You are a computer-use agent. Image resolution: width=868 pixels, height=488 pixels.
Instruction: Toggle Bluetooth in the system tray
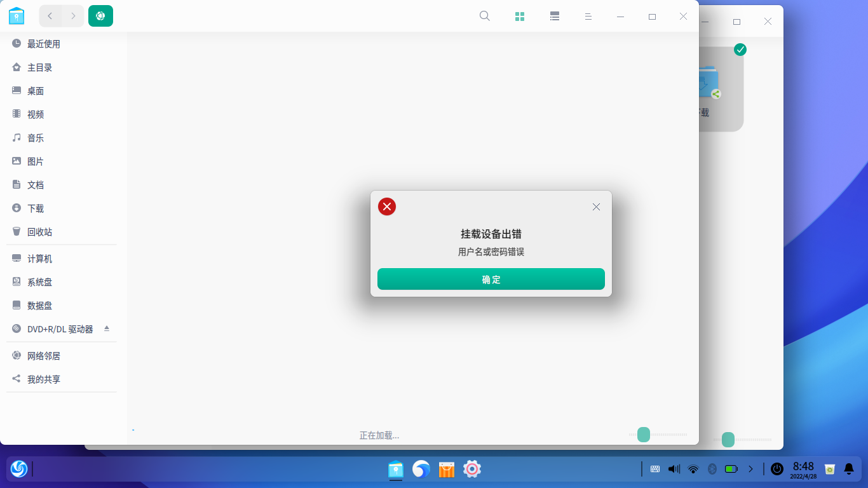pyautogui.click(x=711, y=469)
